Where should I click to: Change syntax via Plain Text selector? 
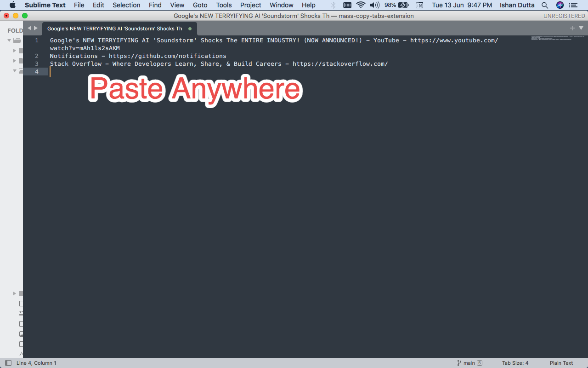tap(561, 363)
